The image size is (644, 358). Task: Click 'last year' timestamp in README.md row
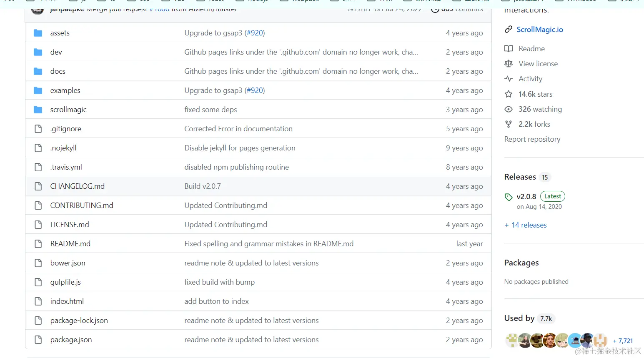pyautogui.click(x=469, y=244)
